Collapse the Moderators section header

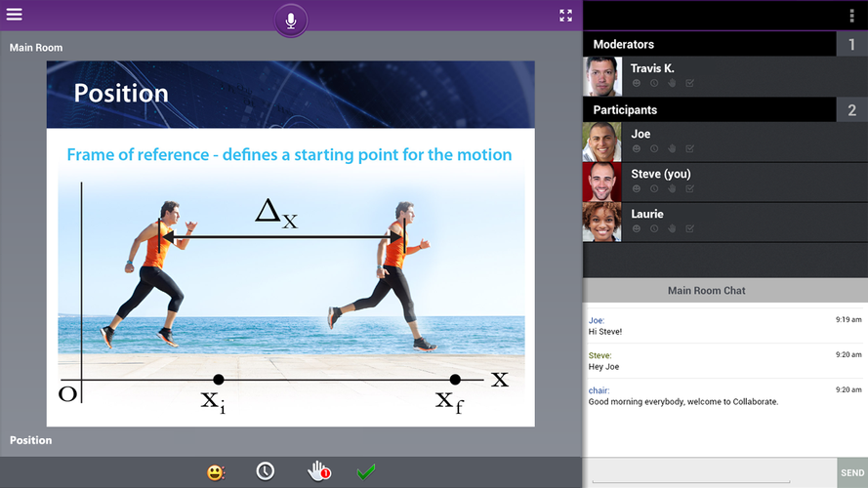[710, 44]
